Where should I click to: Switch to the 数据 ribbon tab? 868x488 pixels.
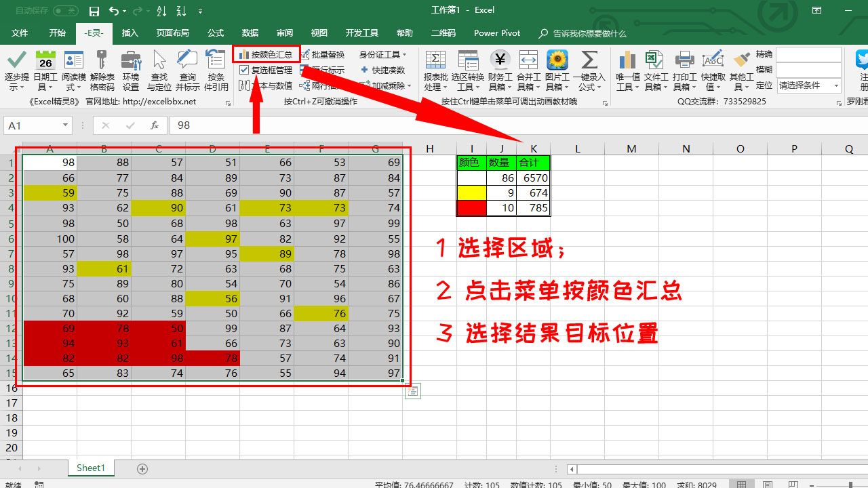point(249,33)
